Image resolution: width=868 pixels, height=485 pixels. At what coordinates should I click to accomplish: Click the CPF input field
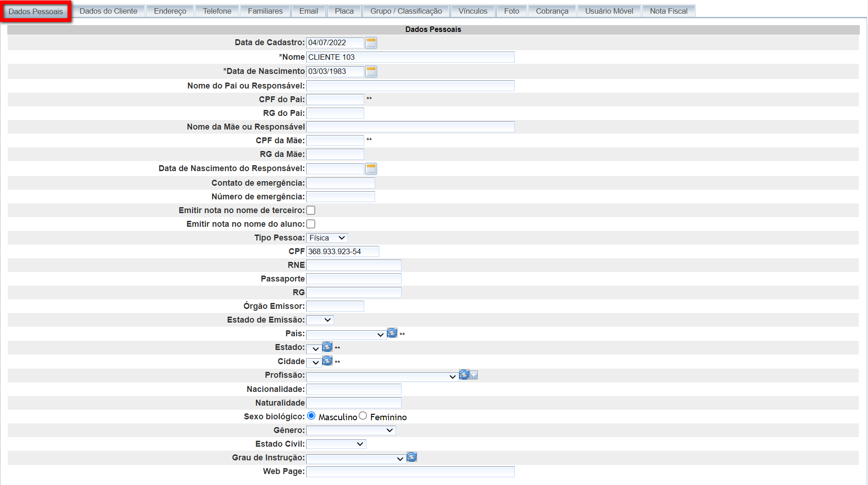point(342,251)
